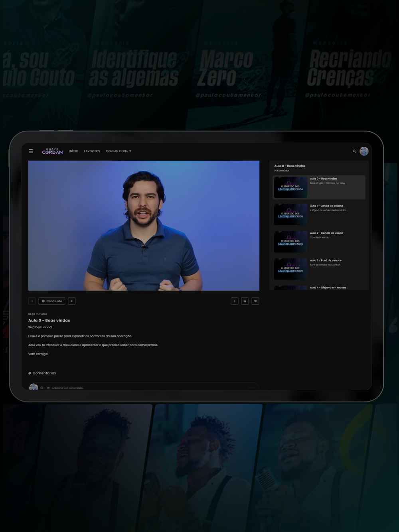Viewport: 399px width, 532px height.
Task: Click 'Aula 2 - Canais de venda' title
Action: [x=326, y=233]
